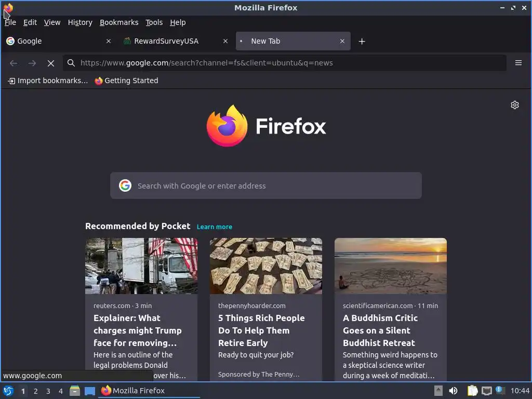532x399 pixels.
Task: Click Import bookmarks toolbar item
Action: tap(48, 81)
